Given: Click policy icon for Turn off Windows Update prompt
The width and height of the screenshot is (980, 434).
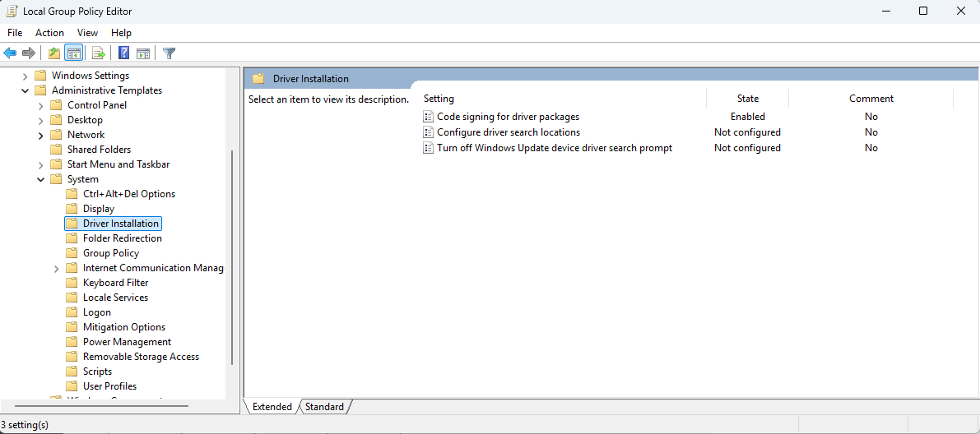Looking at the screenshot, I should tap(428, 148).
